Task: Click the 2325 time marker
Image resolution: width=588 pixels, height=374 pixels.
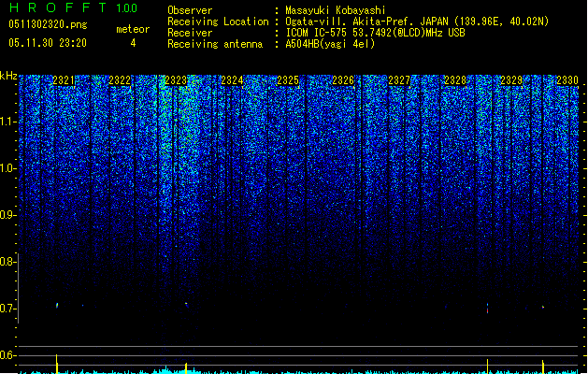Action: [288, 80]
